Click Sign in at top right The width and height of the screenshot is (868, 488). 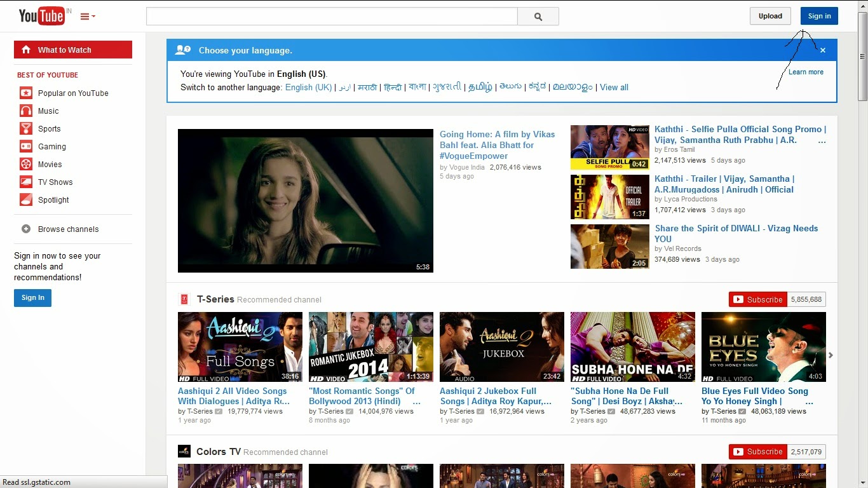pyautogui.click(x=819, y=16)
